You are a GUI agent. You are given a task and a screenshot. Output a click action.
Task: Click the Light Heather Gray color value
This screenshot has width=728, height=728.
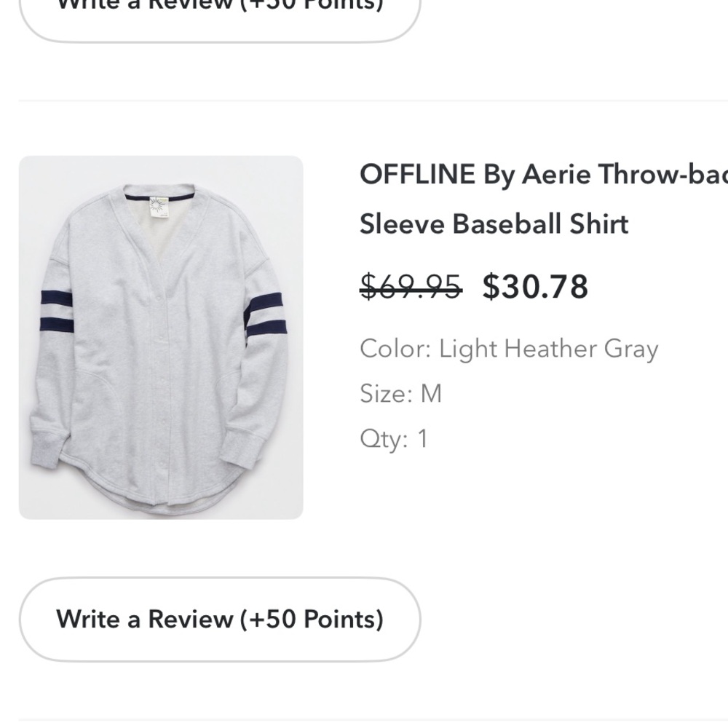pyautogui.click(x=548, y=349)
